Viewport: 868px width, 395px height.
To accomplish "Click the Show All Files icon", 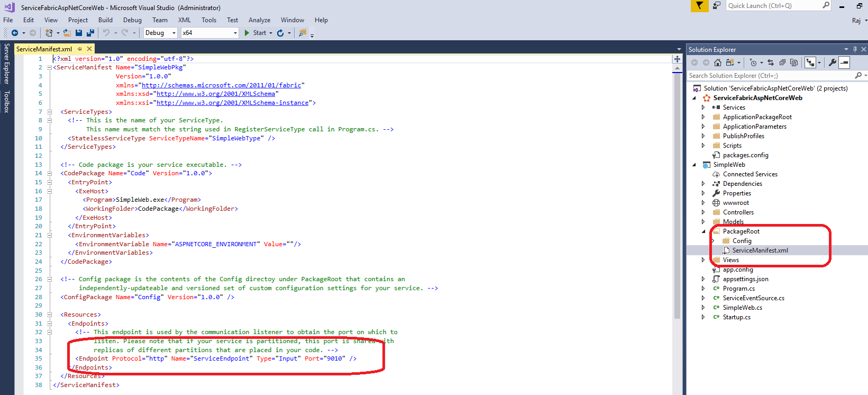I will 794,62.
